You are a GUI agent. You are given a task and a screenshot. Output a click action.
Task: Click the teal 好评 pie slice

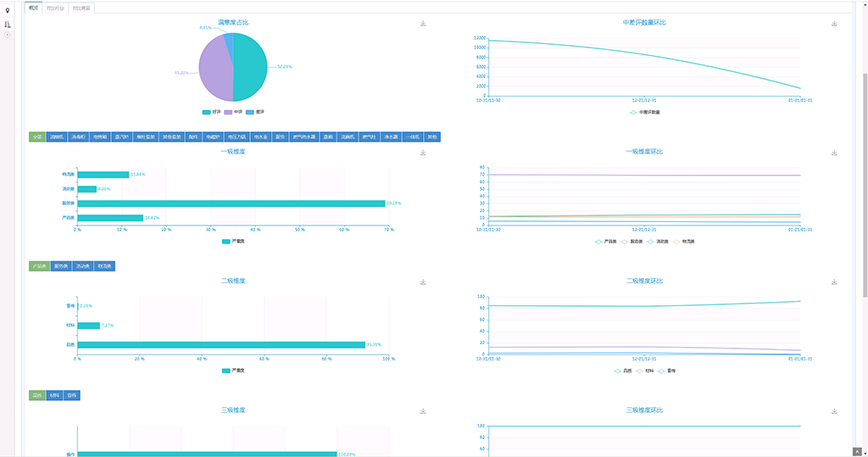pos(250,66)
